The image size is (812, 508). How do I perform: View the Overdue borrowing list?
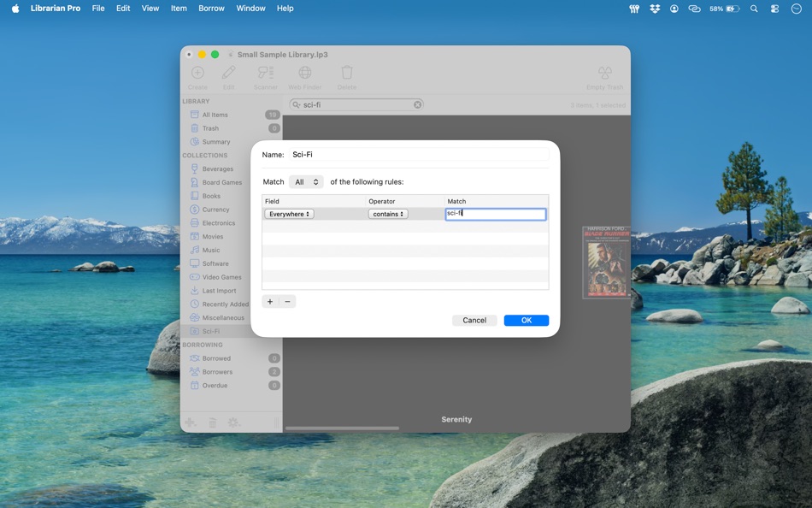click(214, 385)
